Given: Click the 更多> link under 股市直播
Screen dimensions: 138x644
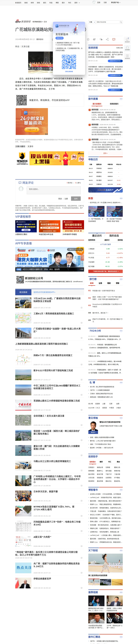Looking at the screenshot, I should [x=105, y=153].
